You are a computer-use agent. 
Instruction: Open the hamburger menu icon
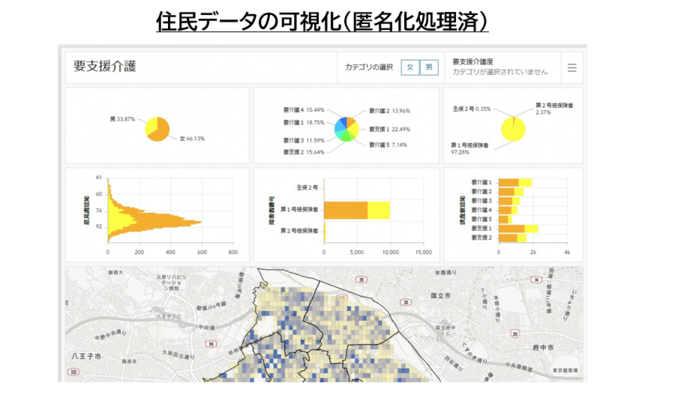572,68
